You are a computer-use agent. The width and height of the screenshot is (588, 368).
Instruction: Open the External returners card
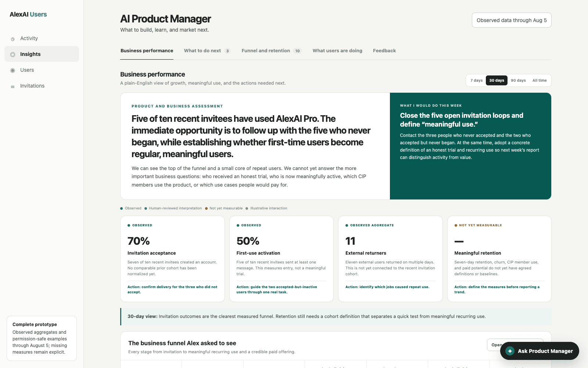[390, 259]
